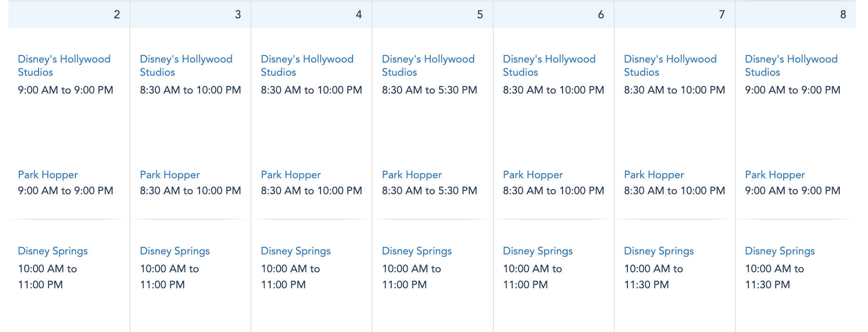The width and height of the screenshot is (868, 332).
Task: Click Disney Springs closing time 11:30 PM on day 7
Action: click(x=646, y=285)
